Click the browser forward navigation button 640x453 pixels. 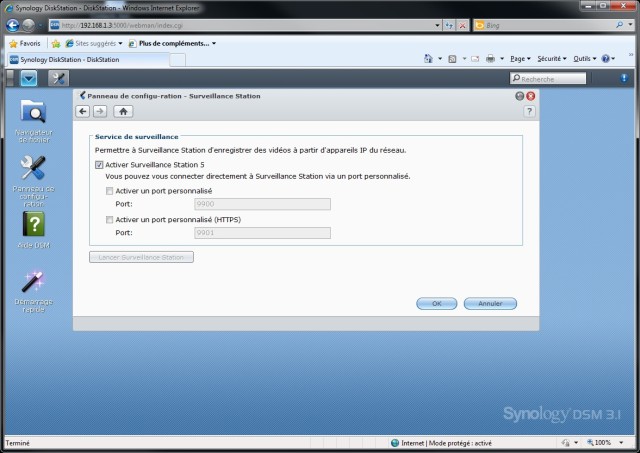tap(28, 25)
